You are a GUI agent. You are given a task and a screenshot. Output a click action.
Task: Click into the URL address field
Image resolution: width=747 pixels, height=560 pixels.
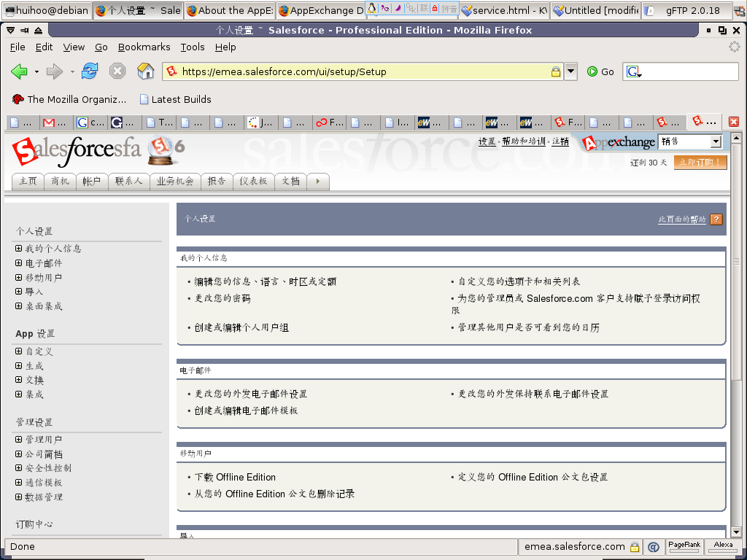[x=365, y=72]
